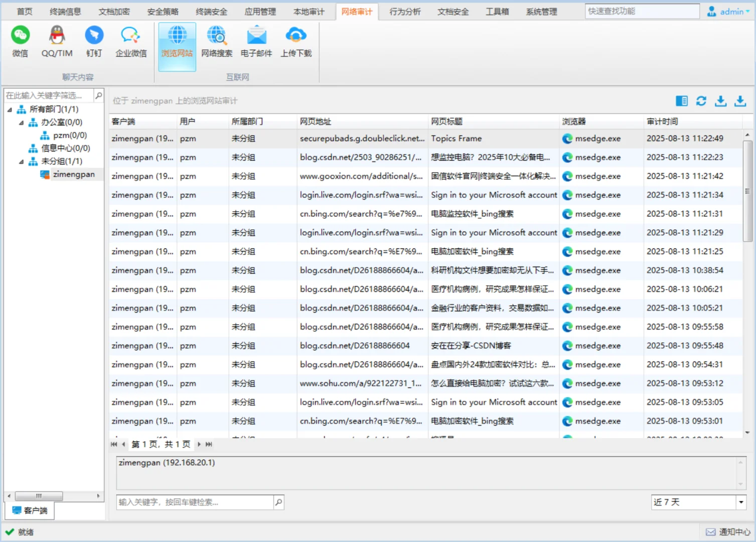Collapse the 办公室 tree node
756x542 pixels.
(21, 122)
